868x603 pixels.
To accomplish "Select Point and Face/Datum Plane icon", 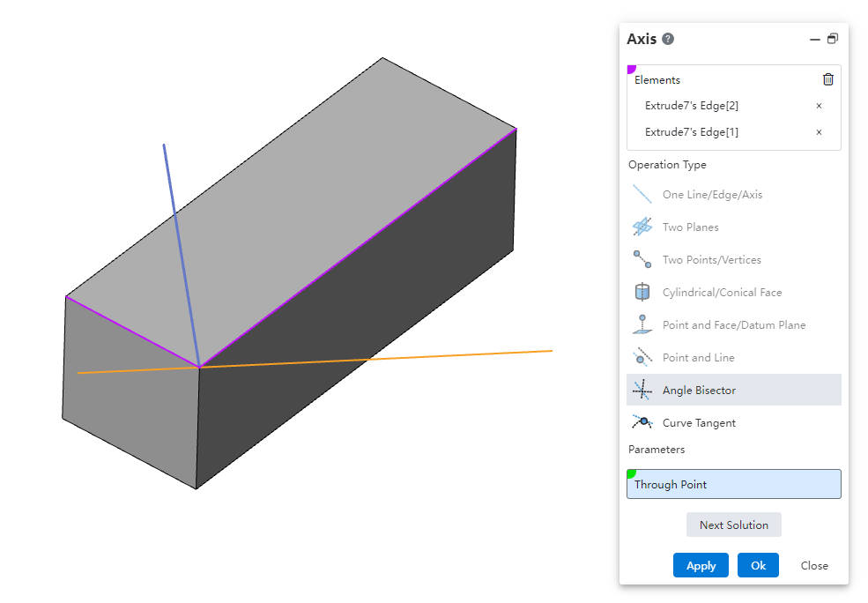I will point(642,324).
